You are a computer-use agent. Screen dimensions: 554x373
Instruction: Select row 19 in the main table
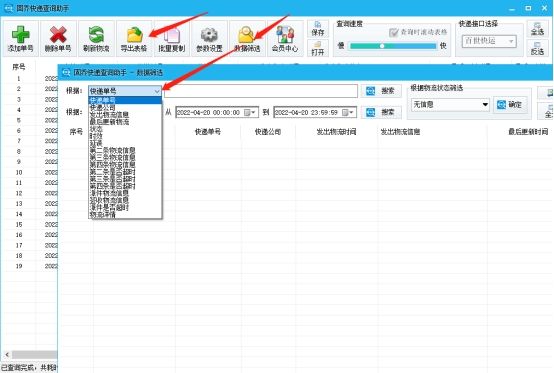pyautogui.click(x=30, y=266)
